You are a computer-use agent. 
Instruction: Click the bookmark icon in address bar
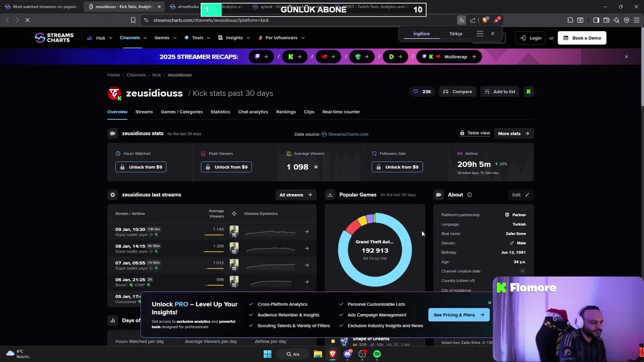(x=133, y=20)
